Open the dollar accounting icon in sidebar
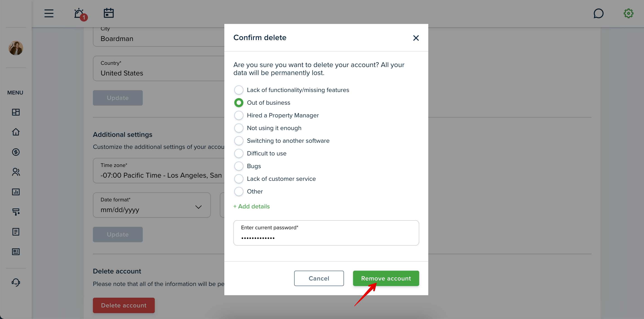The image size is (644, 319). click(16, 152)
